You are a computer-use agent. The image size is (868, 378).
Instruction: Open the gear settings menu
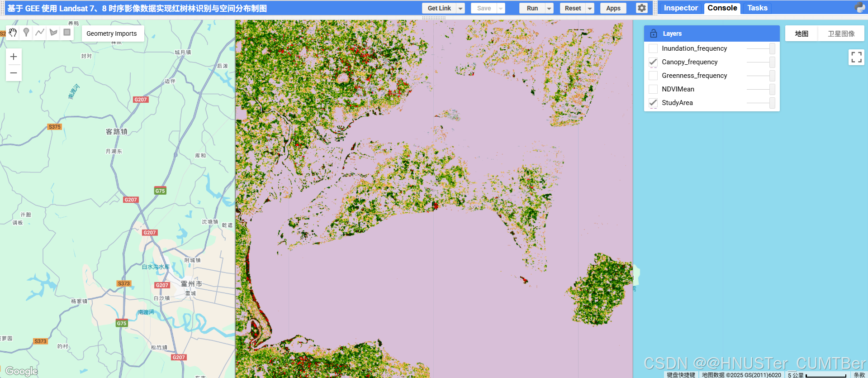pos(641,8)
